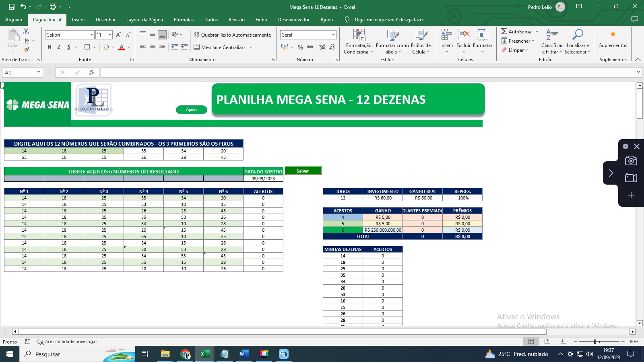Screen dimensions: 644x362
Task: Click the percent style icon
Action: (x=300, y=47)
